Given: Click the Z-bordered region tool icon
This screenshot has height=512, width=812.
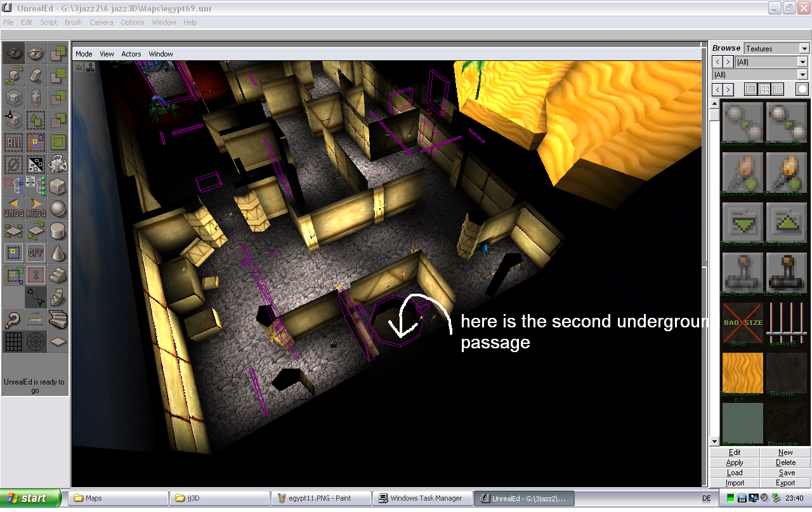Looking at the screenshot, I should [36, 275].
